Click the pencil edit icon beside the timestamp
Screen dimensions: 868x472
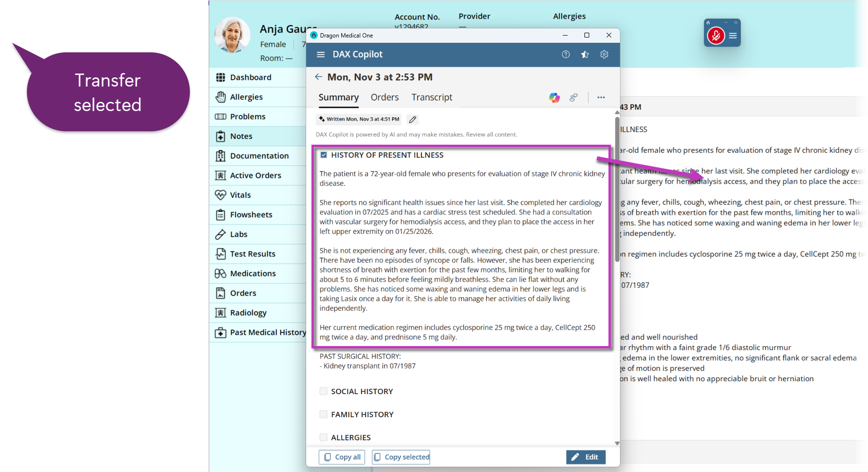[x=412, y=119]
